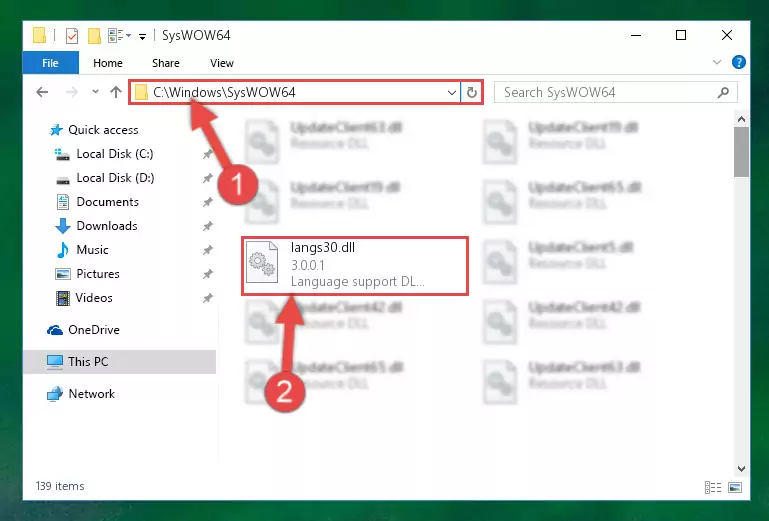Open the File menu

point(51,63)
